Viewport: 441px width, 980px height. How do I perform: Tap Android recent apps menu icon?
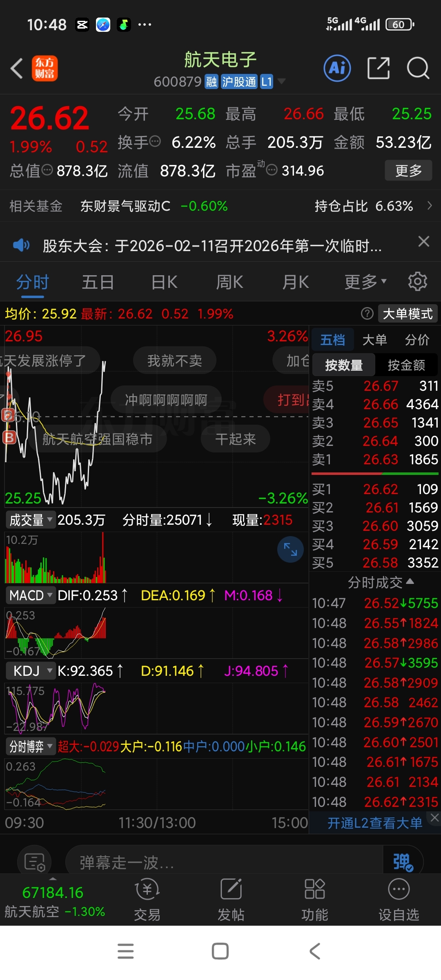[125, 951]
